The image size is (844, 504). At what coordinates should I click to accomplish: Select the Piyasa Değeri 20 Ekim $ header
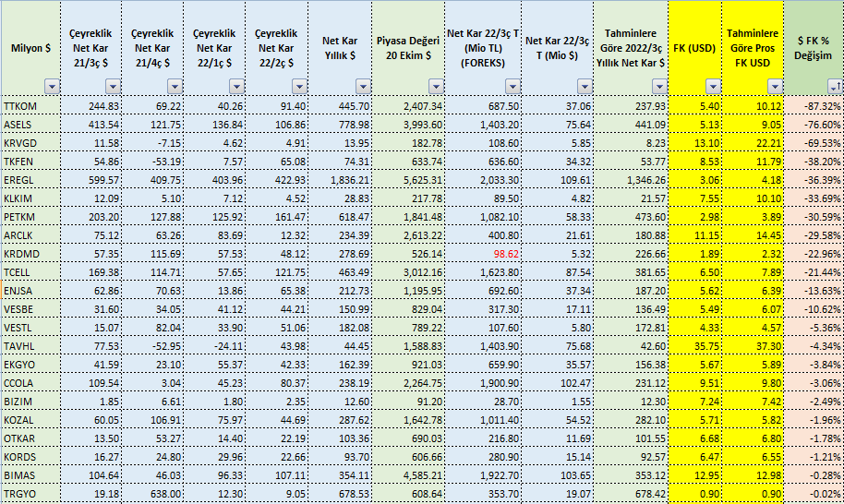point(408,48)
